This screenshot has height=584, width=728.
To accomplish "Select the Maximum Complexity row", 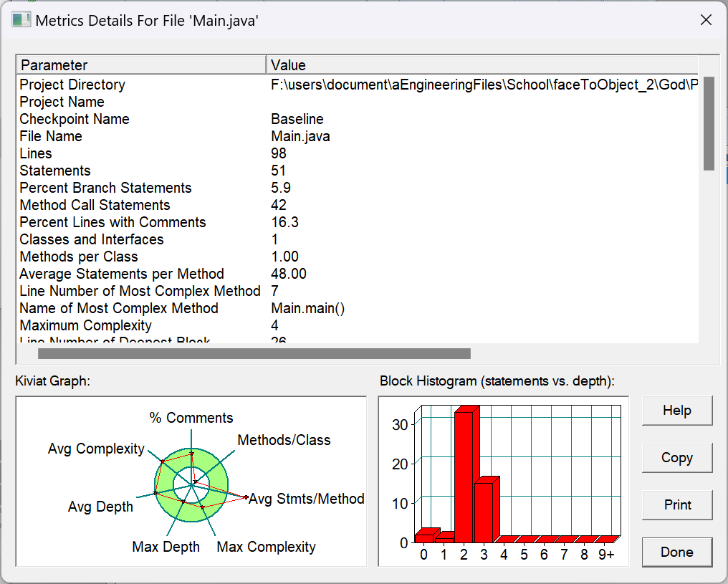I will (358, 325).
